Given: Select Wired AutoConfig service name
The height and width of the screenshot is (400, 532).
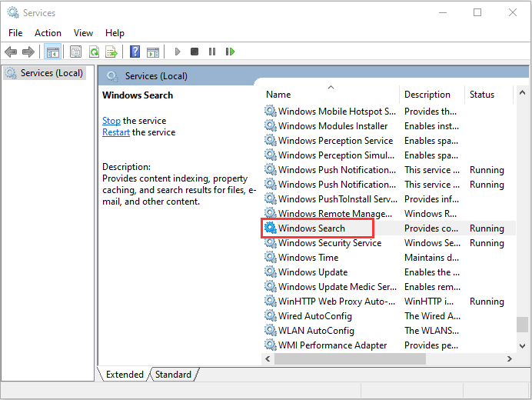Looking at the screenshot, I should tap(315, 316).
